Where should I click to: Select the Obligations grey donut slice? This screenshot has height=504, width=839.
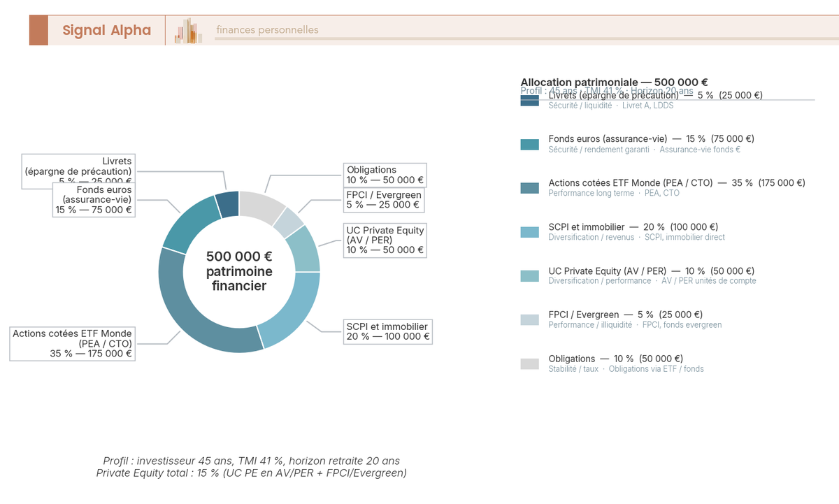click(261, 206)
